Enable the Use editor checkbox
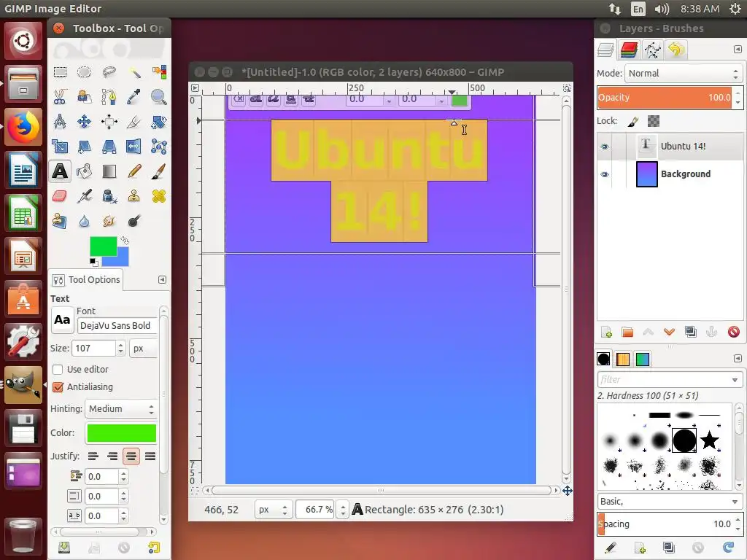The width and height of the screenshot is (747, 560). (x=58, y=369)
